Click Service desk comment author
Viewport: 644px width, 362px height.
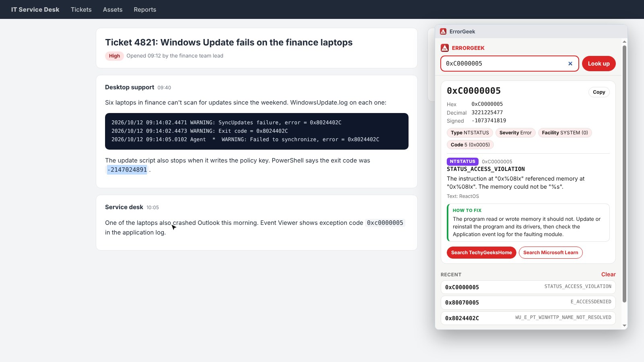tap(124, 207)
